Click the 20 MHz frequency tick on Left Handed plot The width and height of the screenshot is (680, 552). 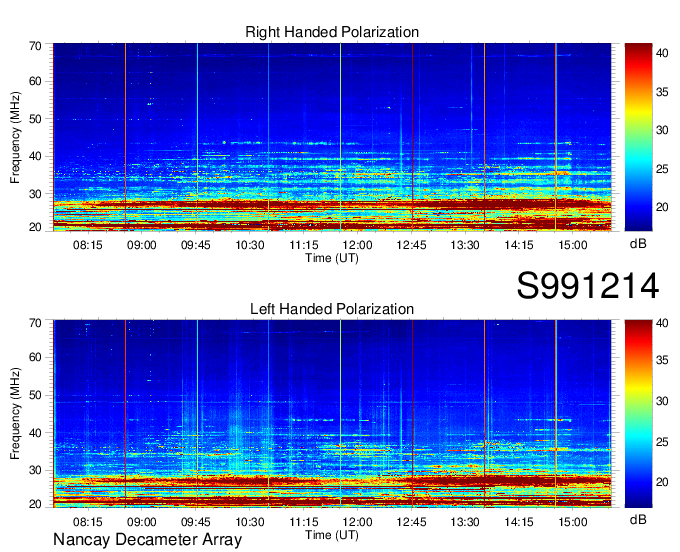pos(35,504)
